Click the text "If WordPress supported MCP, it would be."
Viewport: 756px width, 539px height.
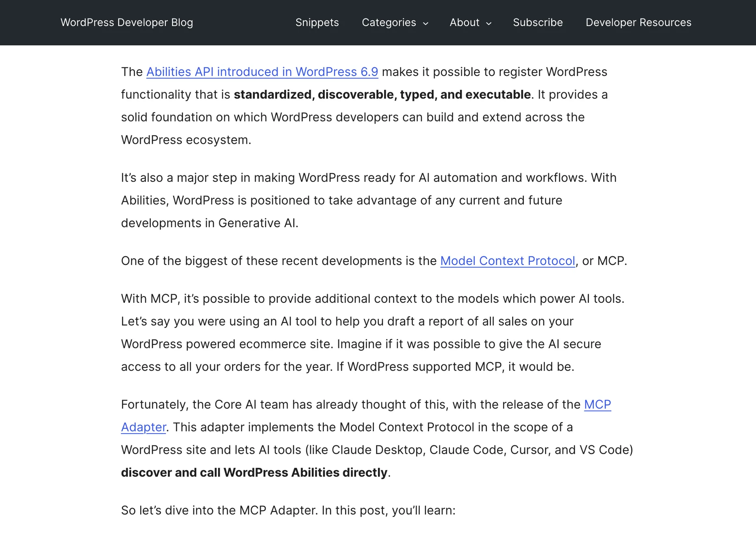point(455,367)
